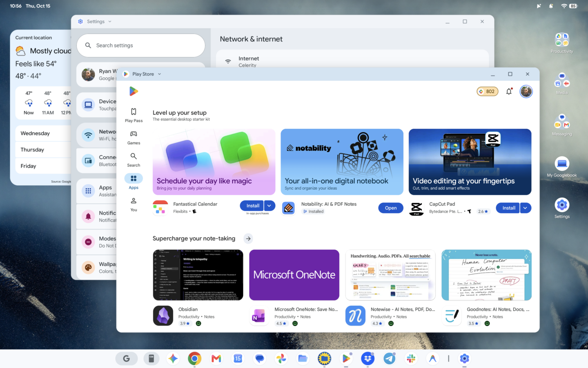The image size is (588, 368).
Task: Open Google Photos from the taskbar
Action: click(281, 359)
